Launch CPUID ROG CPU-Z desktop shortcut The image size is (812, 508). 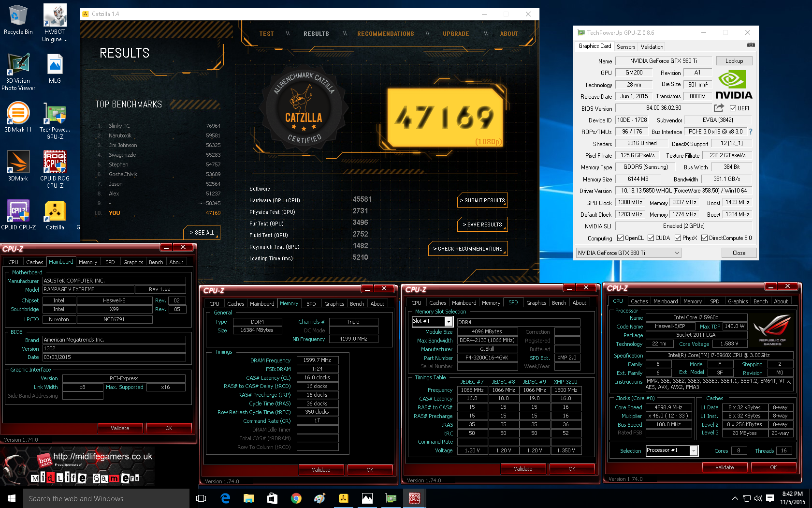click(55, 169)
